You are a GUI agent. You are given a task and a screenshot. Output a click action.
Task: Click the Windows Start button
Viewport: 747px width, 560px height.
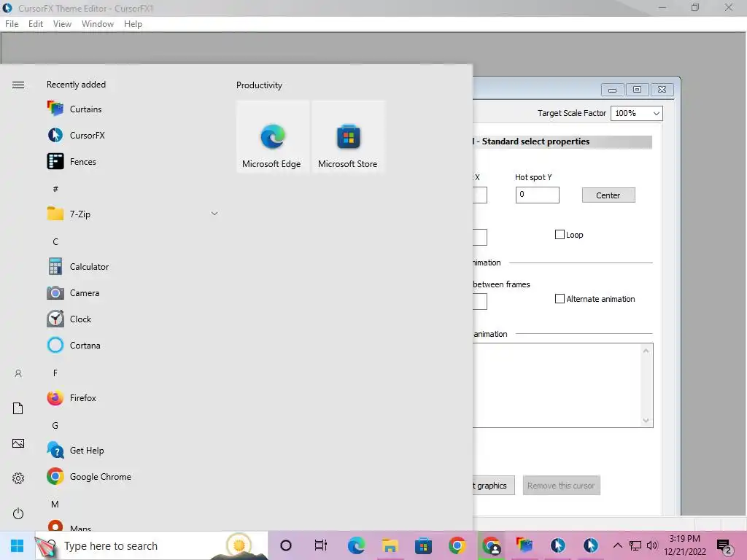18,545
